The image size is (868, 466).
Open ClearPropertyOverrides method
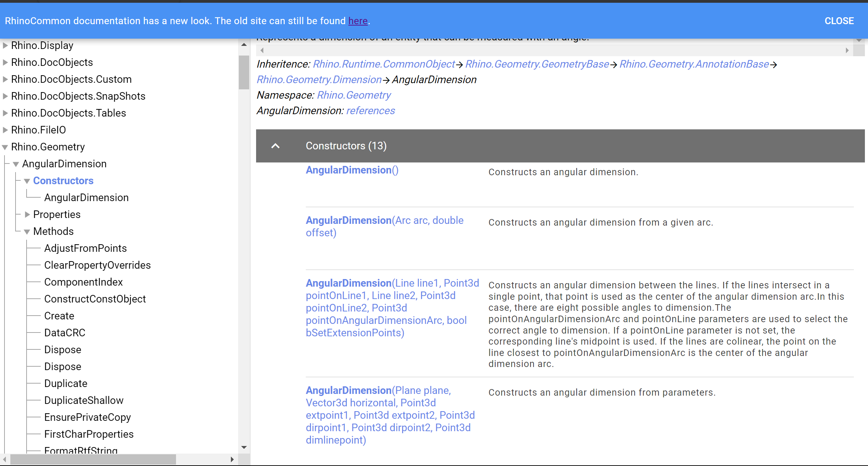point(97,265)
